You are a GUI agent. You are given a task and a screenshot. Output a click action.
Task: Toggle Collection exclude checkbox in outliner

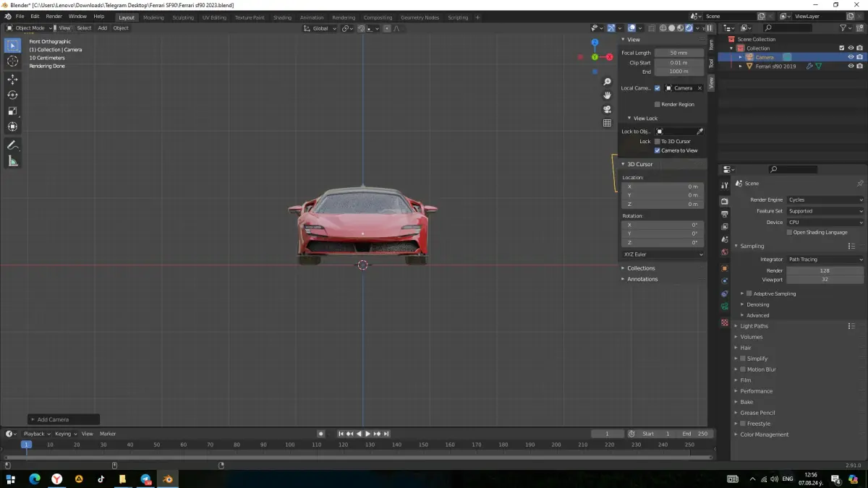841,48
